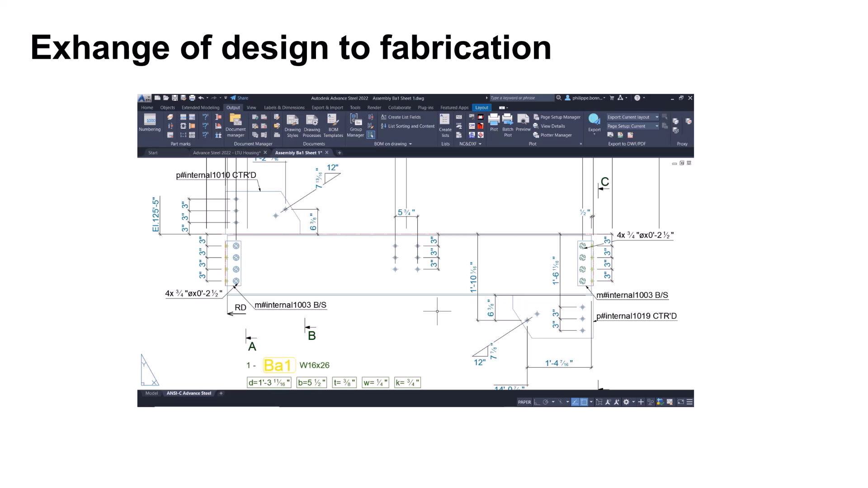Open Drawing Processes icon
Viewport: 868px width, 488px height.
click(x=312, y=120)
